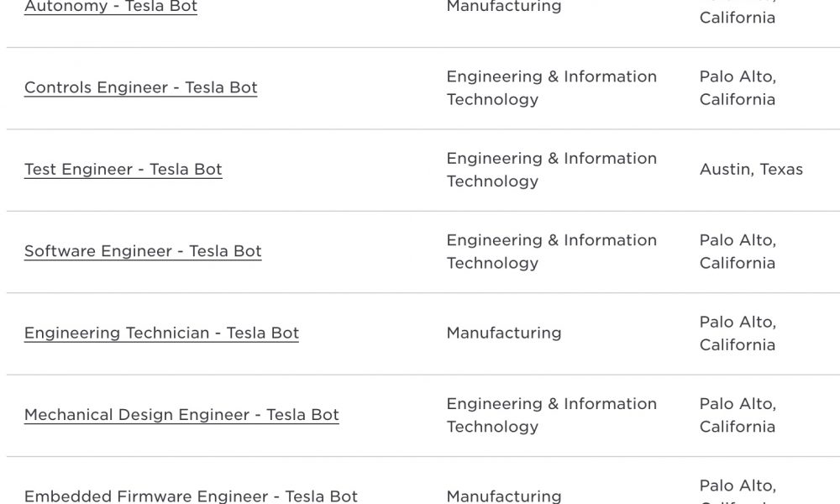Open the Test Engineer - Tesla Bot listing

point(123,169)
